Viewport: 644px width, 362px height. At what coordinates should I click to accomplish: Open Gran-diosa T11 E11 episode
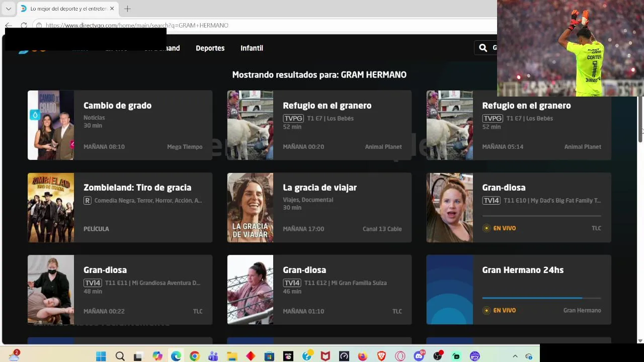click(x=120, y=290)
